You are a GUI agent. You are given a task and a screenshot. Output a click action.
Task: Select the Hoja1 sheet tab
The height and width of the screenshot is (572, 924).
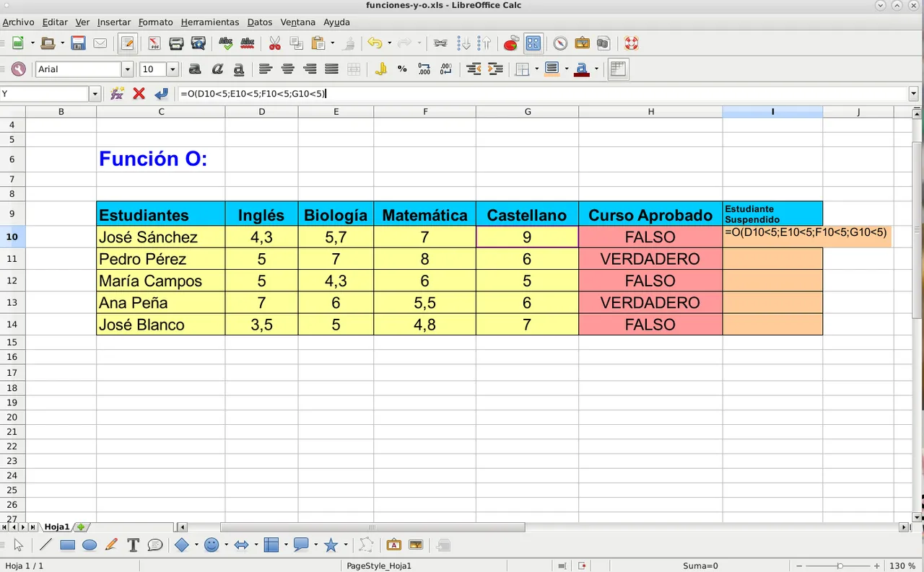click(x=56, y=527)
